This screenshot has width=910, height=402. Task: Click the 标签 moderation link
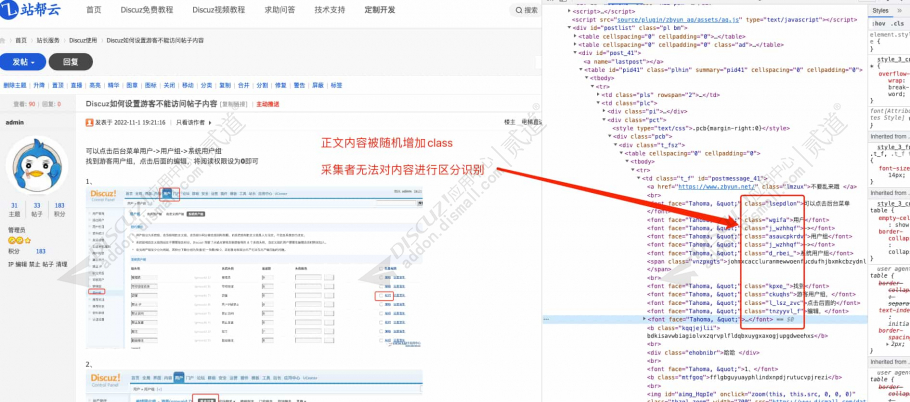336,85
